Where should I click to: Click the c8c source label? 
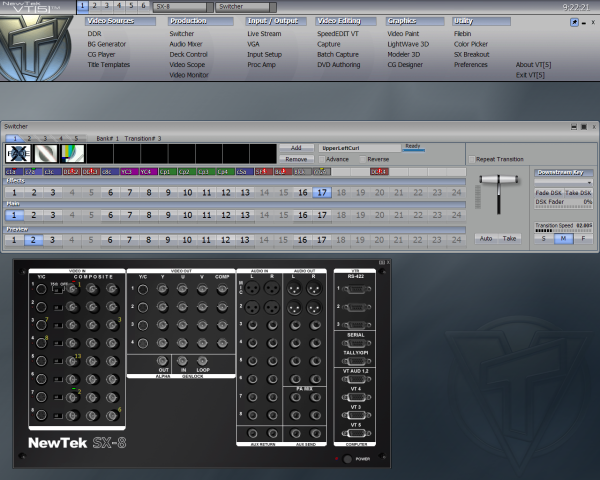click(x=110, y=171)
